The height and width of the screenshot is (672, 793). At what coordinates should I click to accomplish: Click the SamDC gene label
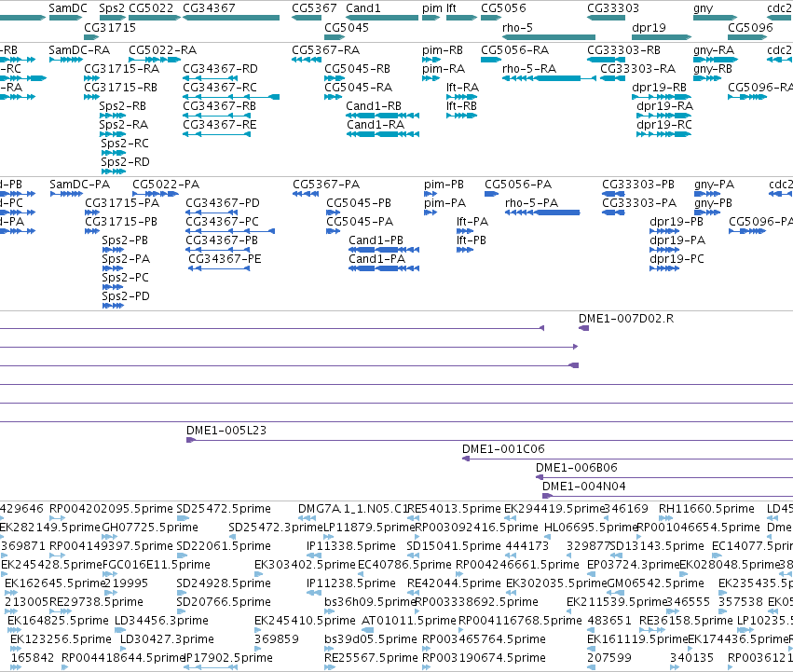tap(68, 8)
